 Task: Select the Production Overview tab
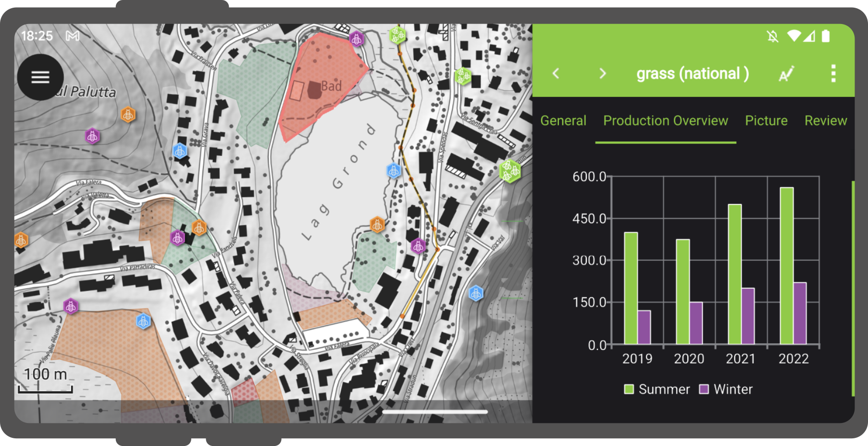tap(665, 121)
